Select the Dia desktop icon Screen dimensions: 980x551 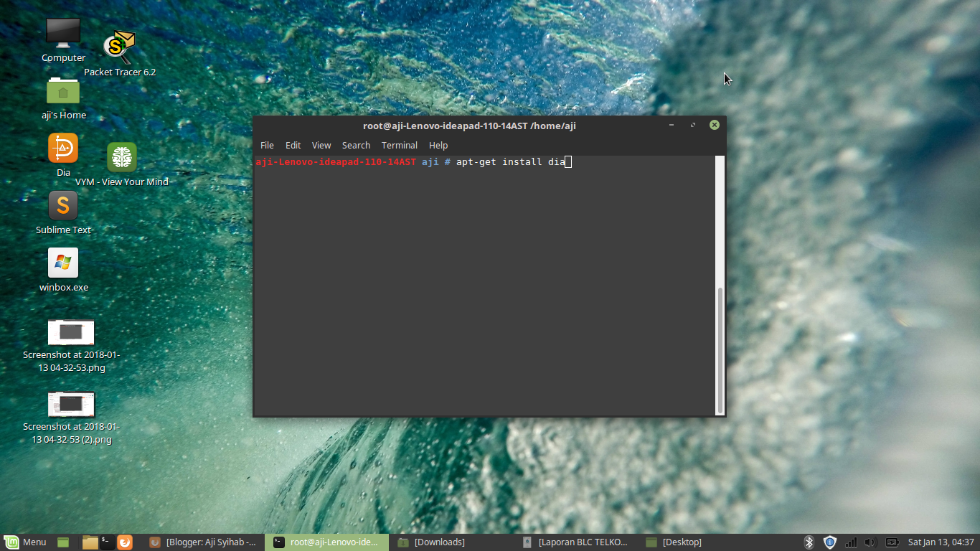63,154
